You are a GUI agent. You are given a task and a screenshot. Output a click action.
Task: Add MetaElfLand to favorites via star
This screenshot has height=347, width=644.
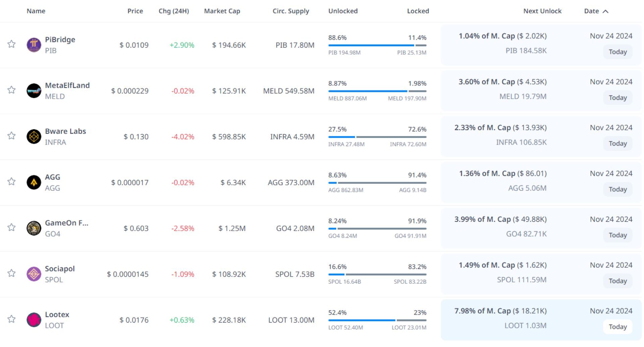pos(11,90)
